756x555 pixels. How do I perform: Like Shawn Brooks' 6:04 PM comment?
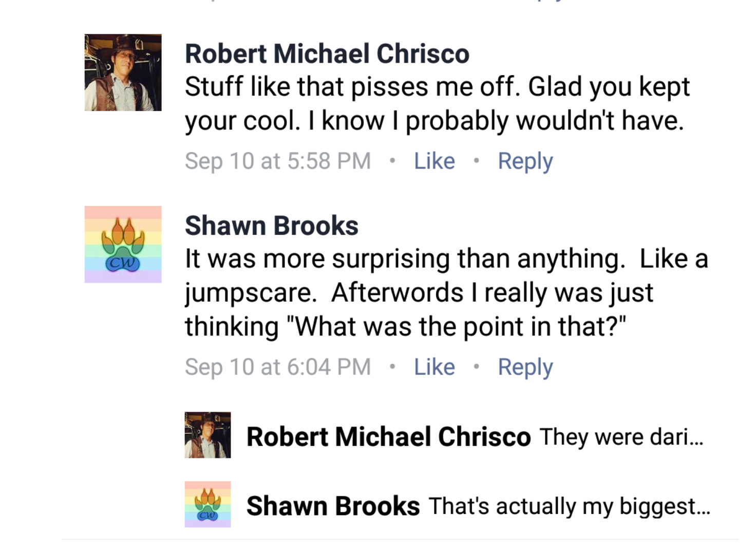[434, 367]
